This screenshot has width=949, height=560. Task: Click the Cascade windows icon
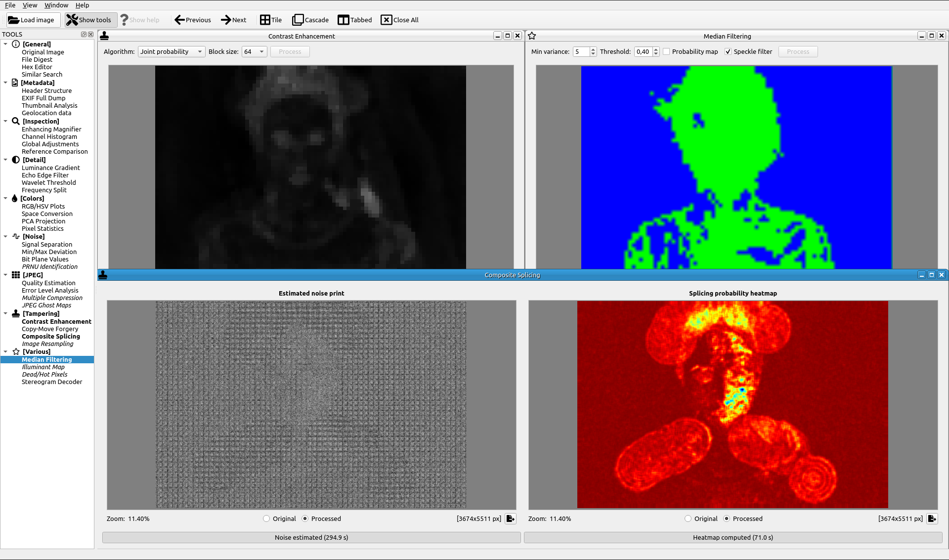click(x=298, y=20)
